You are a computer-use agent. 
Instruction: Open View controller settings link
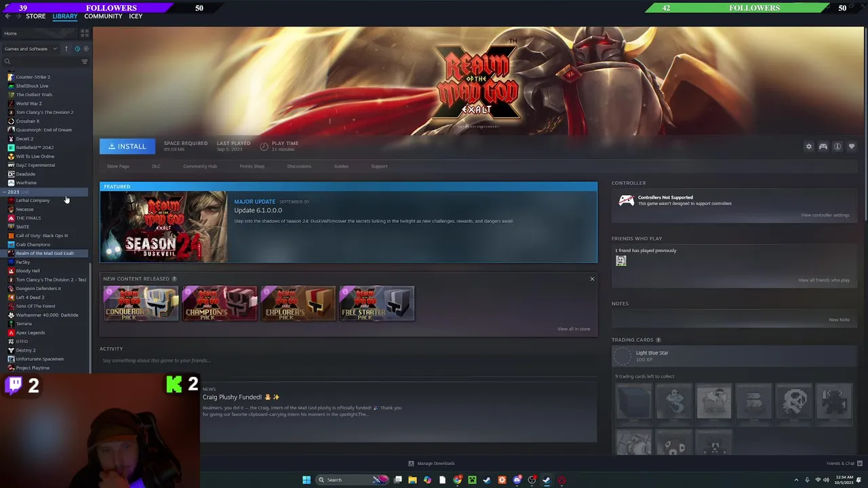825,216
